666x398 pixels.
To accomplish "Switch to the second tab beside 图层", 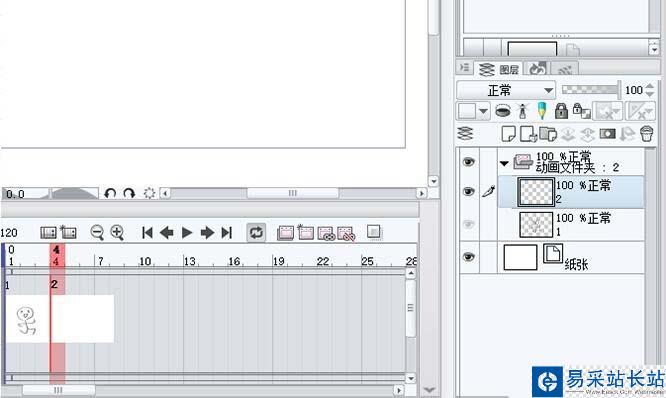I will tap(537, 68).
